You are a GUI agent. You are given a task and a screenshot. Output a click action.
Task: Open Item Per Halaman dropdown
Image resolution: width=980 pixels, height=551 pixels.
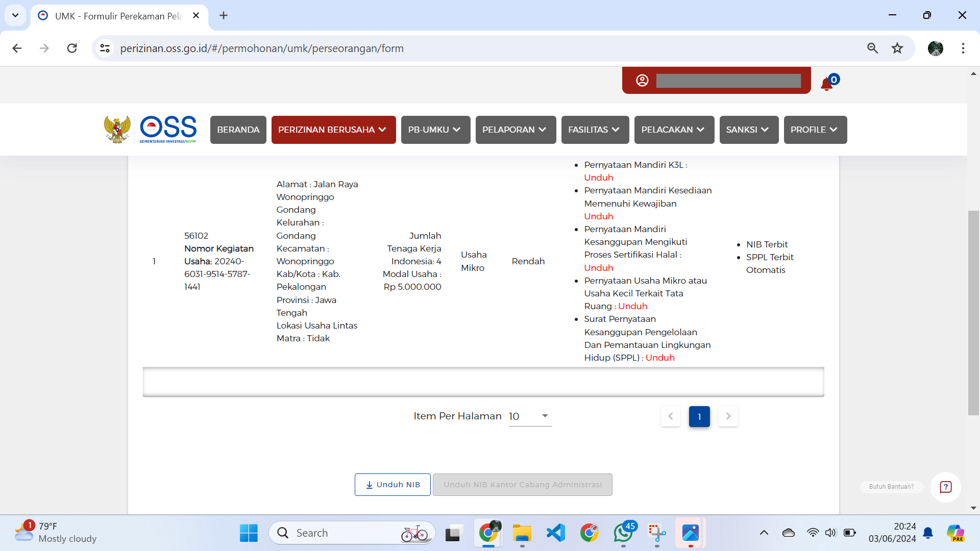[530, 416]
